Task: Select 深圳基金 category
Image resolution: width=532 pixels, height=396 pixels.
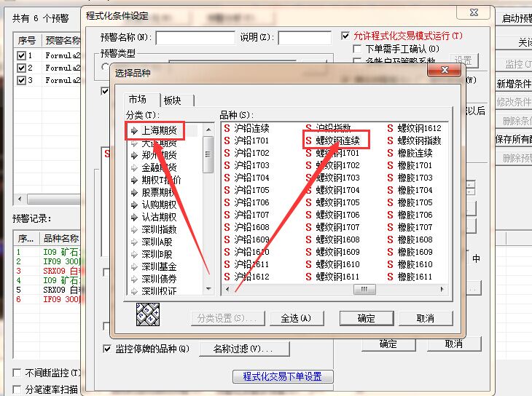Action: click(159, 266)
